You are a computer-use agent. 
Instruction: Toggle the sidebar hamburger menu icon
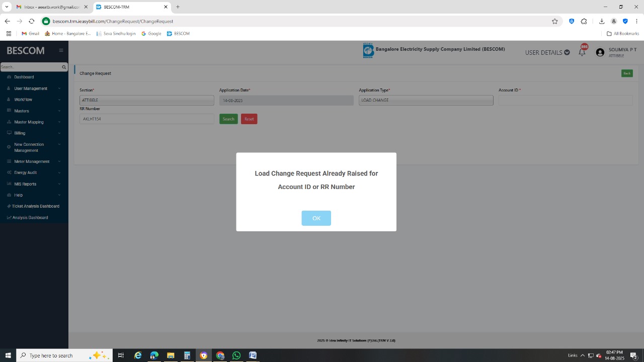pos(61,50)
